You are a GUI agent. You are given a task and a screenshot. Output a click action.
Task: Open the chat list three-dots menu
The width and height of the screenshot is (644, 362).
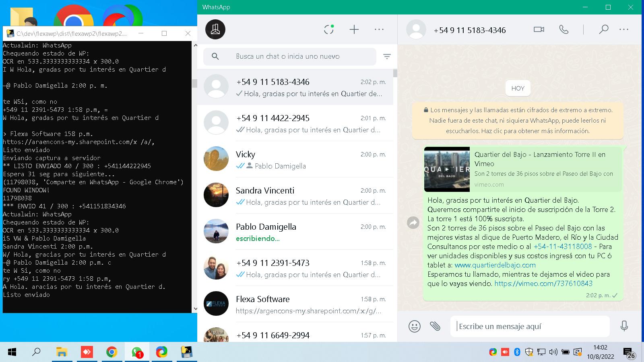pyautogui.click(x=379, y=29)
